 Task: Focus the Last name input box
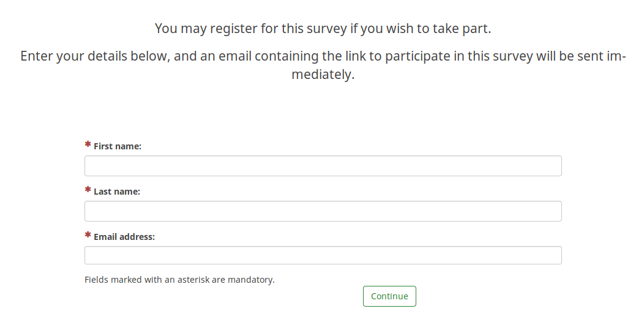click(x=323, y=211)
